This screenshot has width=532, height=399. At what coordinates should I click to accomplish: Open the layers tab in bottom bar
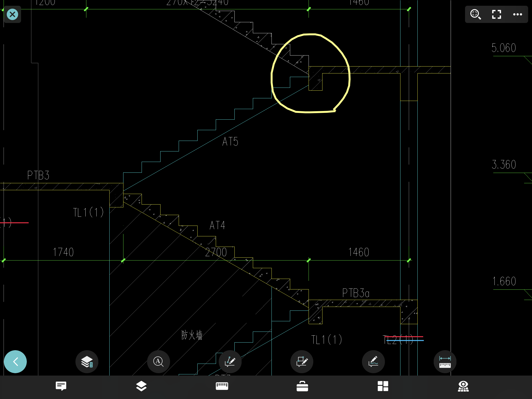pyautogui.click(x=141, y=386)
